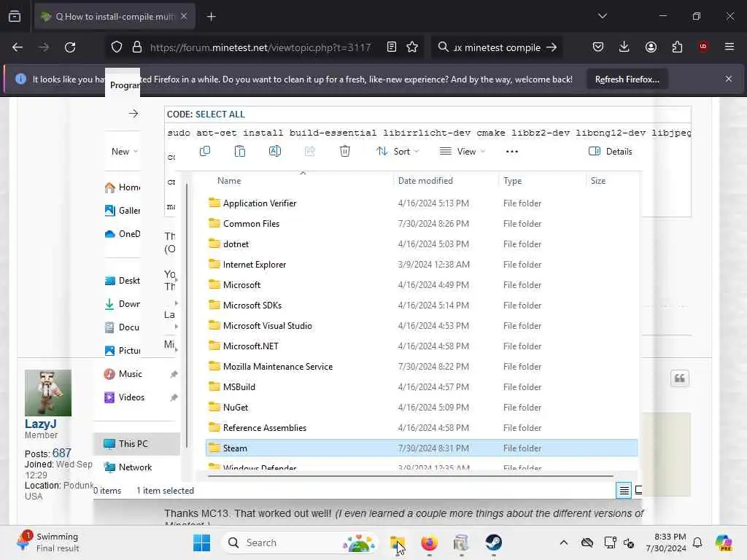Select the dotnet folder
The width and height of the screenshot is (747, 560).
(x=422, y=244)
